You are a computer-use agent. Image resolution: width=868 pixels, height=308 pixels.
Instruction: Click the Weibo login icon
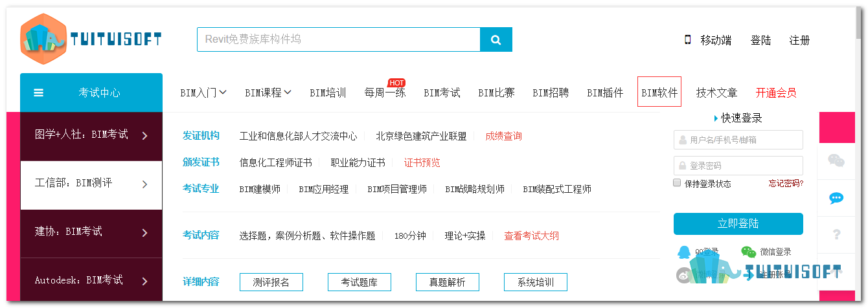[x=684, y=275]
